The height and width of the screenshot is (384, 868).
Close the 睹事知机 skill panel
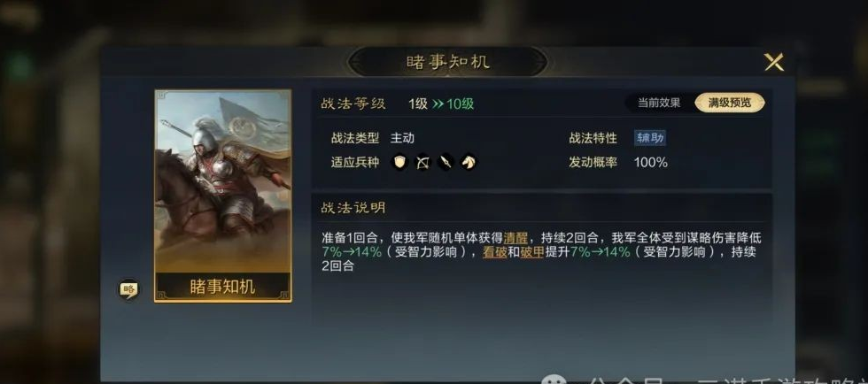(x=774, y=62)
